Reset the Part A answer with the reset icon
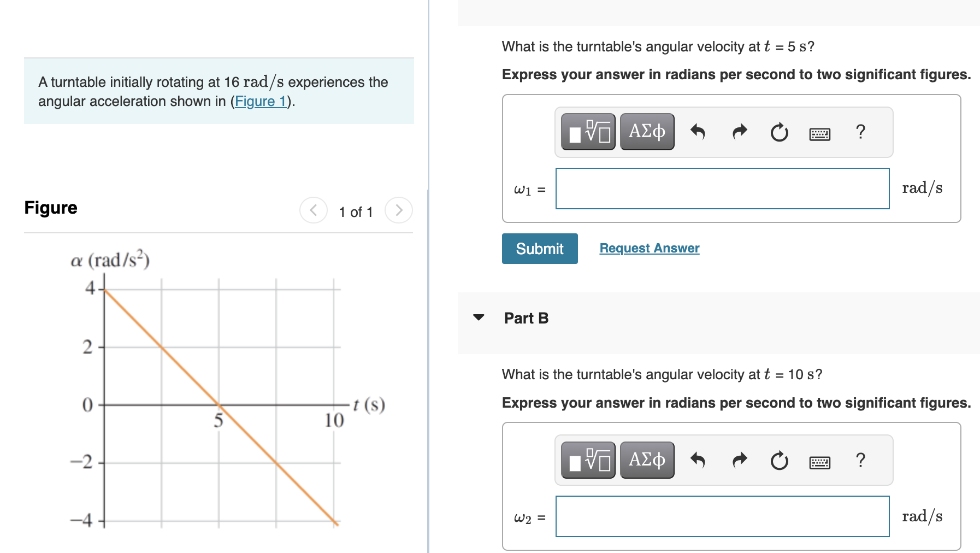This screenshot has width=980, height=553. [x=779, y=131]
